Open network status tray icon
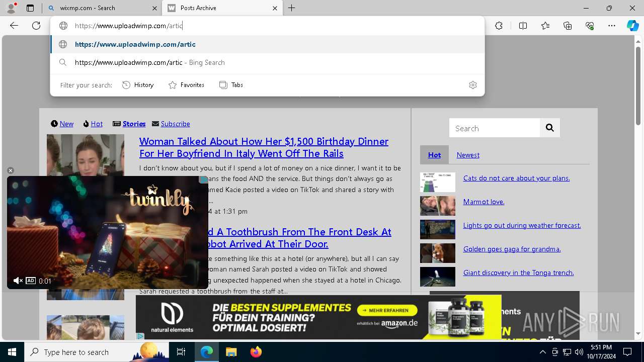Screen dimensions: 644x362 coord(567,352)
